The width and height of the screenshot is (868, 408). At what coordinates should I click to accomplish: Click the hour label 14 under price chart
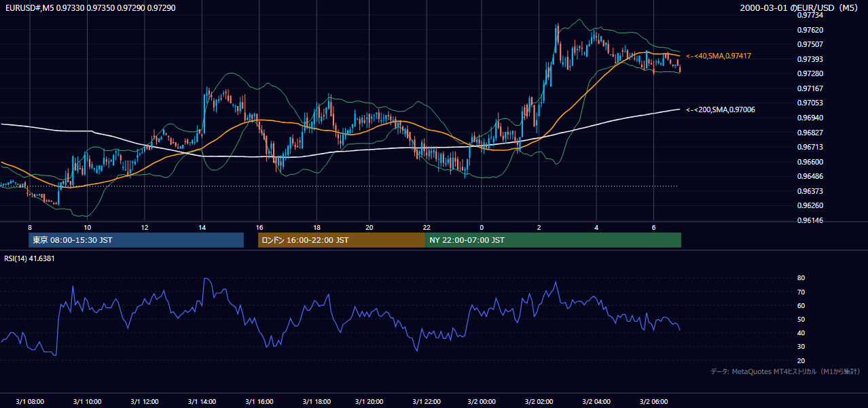(202, 226)
